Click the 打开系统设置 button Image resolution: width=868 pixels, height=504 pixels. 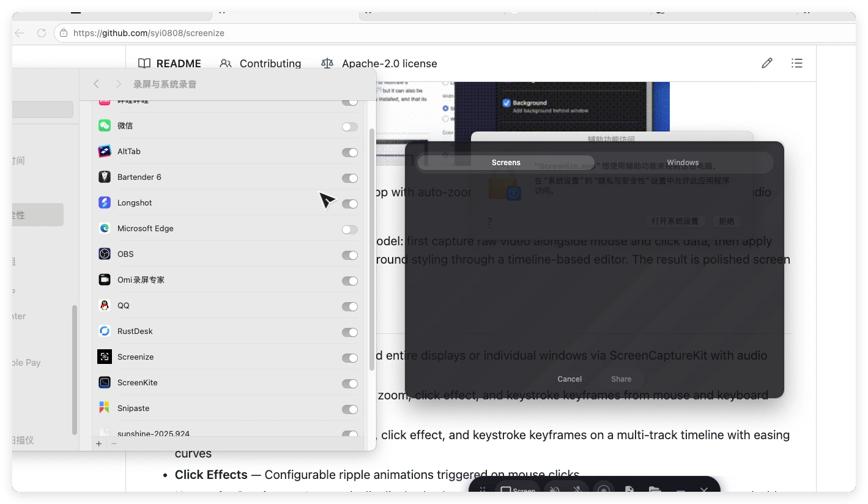click(674, 221)
